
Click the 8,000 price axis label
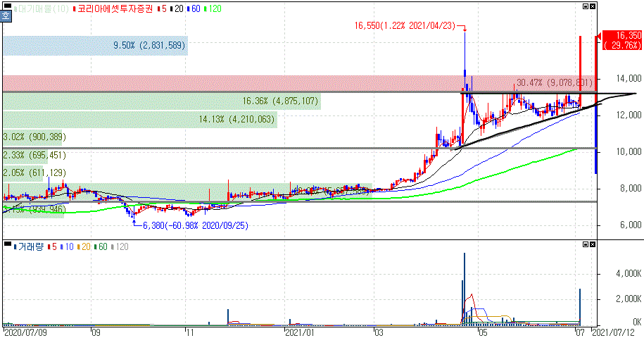pos(631,188)
